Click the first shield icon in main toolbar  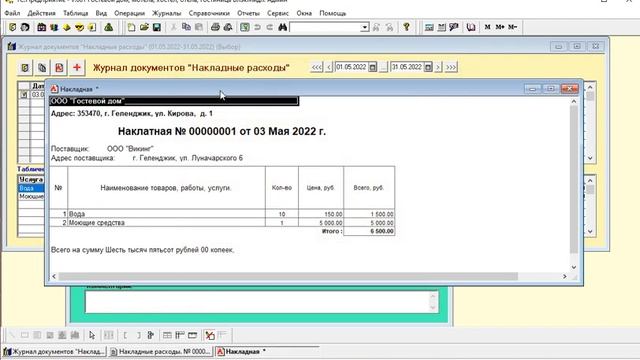13,27
